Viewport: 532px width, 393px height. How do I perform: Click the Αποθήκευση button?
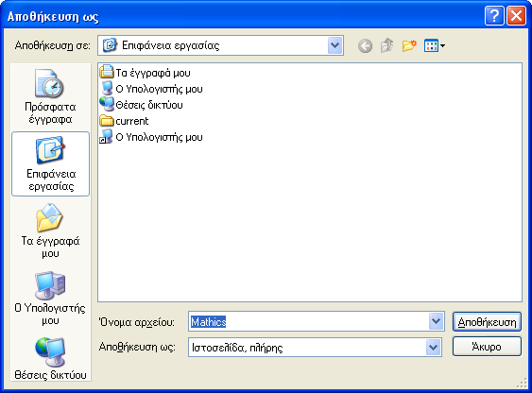pyautogui.click(x=487, y=322)
